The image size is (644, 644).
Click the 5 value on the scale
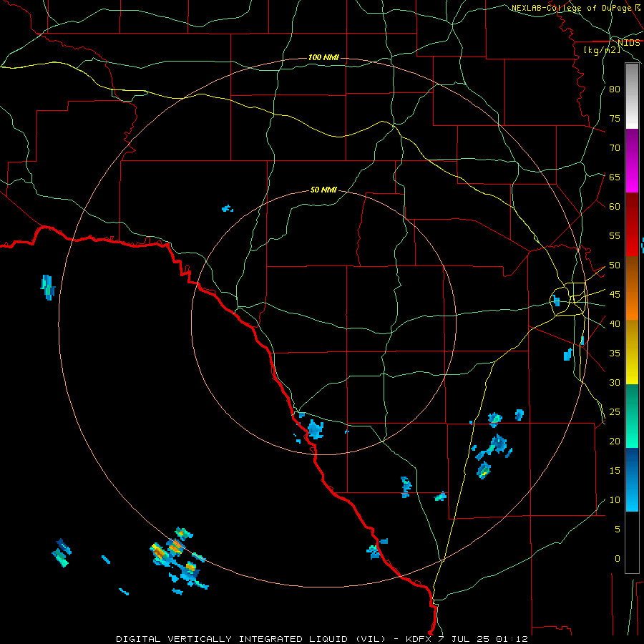click(618, 530)
